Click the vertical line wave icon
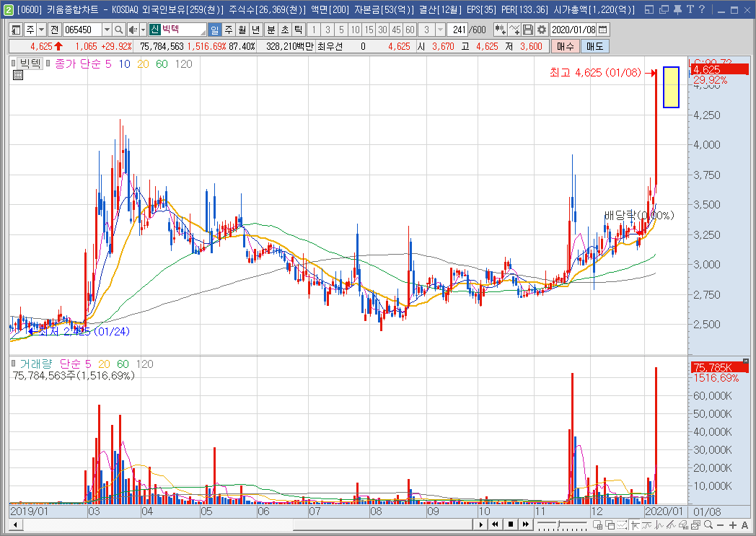 click(x=659, y=525)
